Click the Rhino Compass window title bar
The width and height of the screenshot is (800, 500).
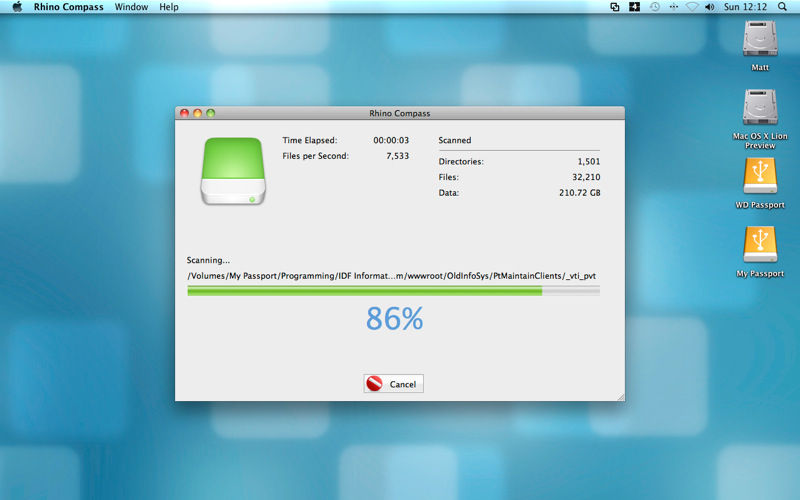click(399, 113)
